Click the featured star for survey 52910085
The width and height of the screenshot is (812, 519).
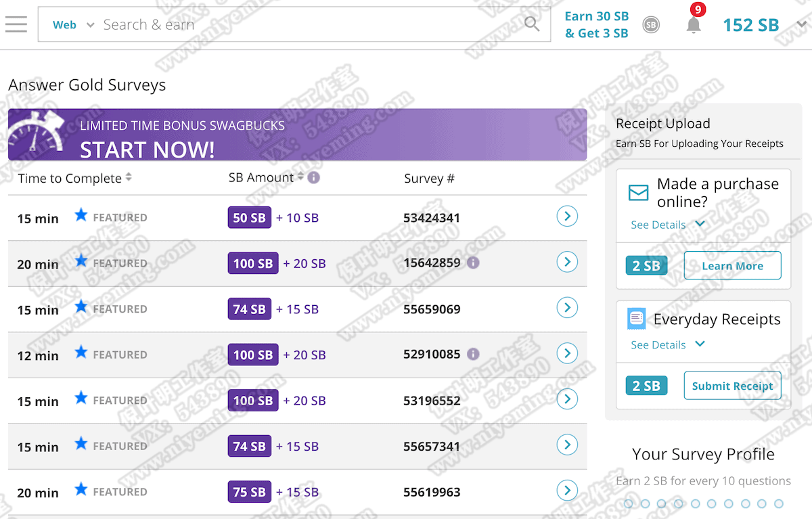click(81, 352)
